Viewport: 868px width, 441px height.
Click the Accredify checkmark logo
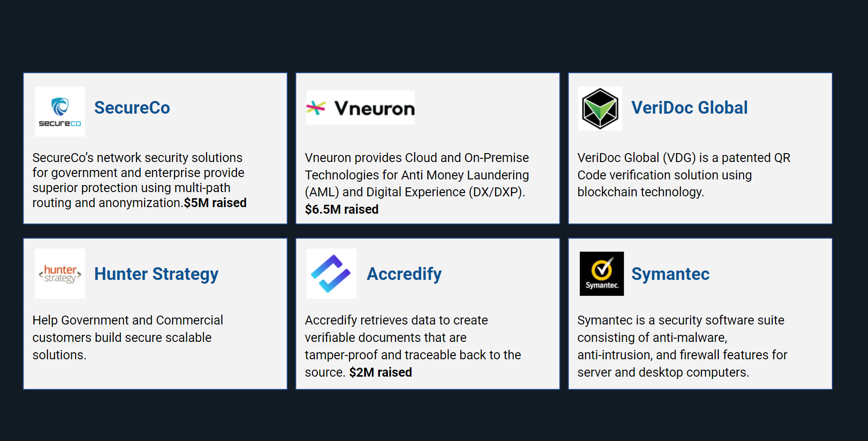point(331,274)
